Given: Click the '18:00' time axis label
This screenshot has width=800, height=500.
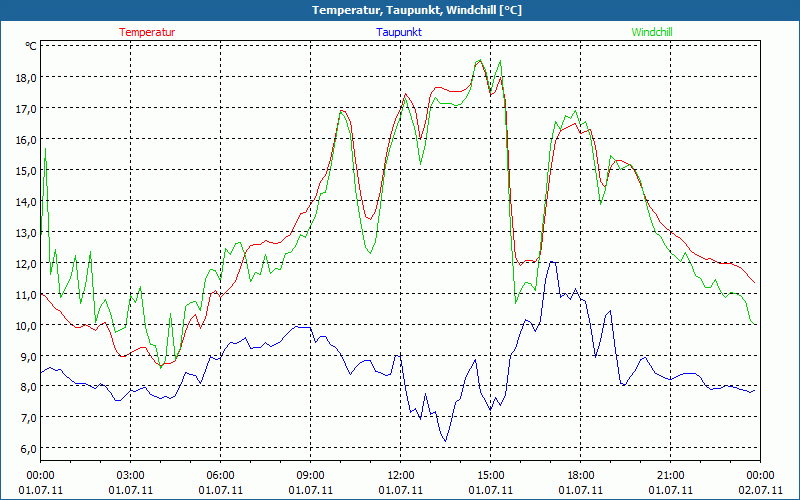Looking at the screenshot, I should (581, 476).
